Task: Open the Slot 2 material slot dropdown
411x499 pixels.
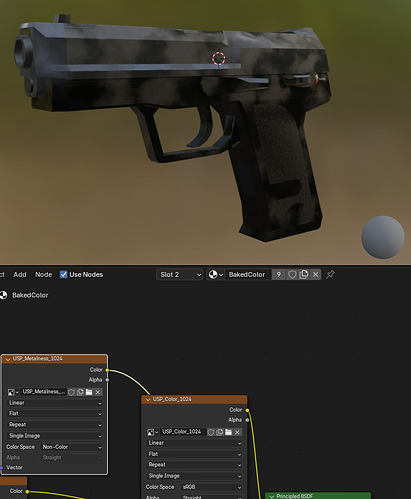Action: (179, 274)
